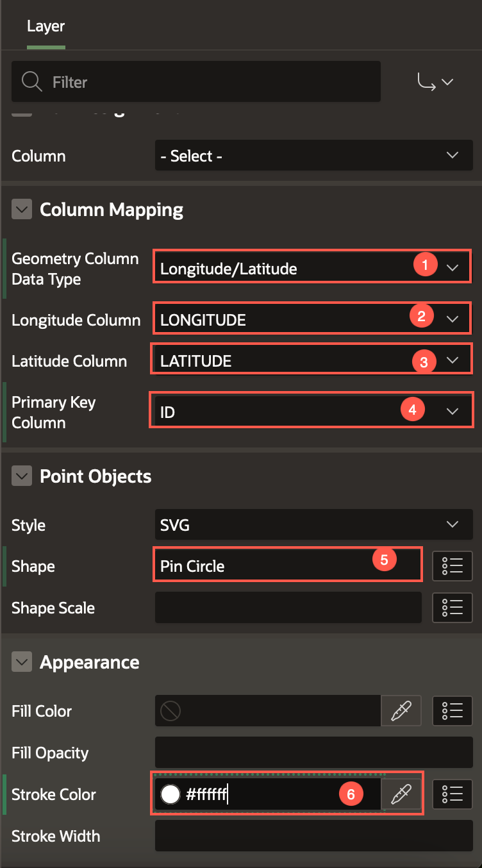The width and height of the screenshot is (482, 868).
Task: Click the Stroke Width input field
Action: coord(313,836)
